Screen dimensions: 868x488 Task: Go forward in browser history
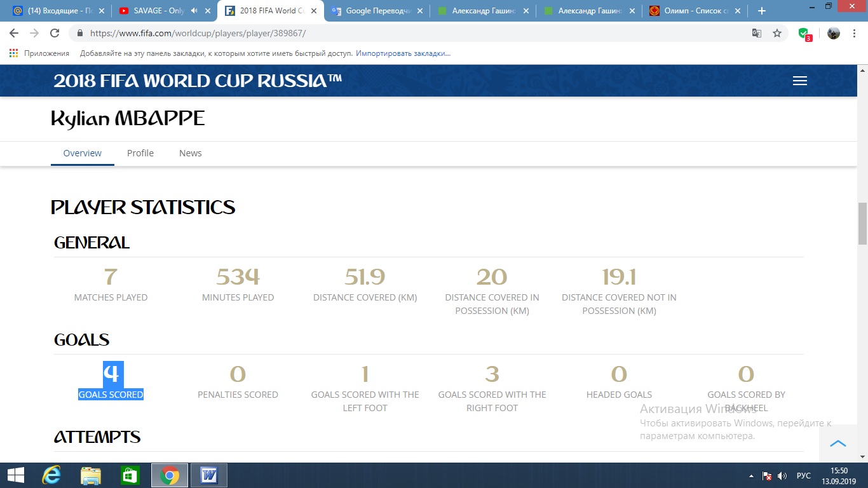(x=34, y=33)
